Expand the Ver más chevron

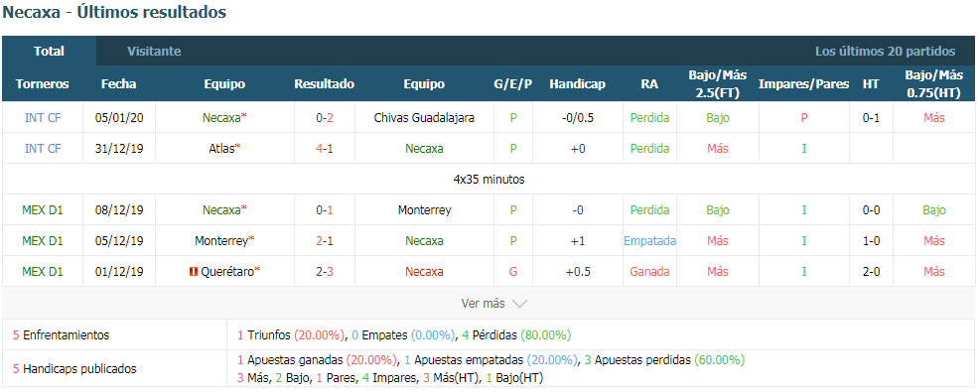click(519, 304)
